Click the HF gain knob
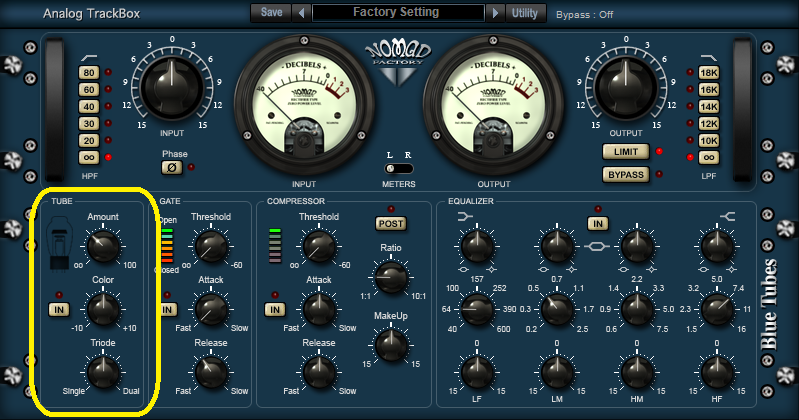Image resolution: width=799 pixels, height=420 pixels. point(717,372)
